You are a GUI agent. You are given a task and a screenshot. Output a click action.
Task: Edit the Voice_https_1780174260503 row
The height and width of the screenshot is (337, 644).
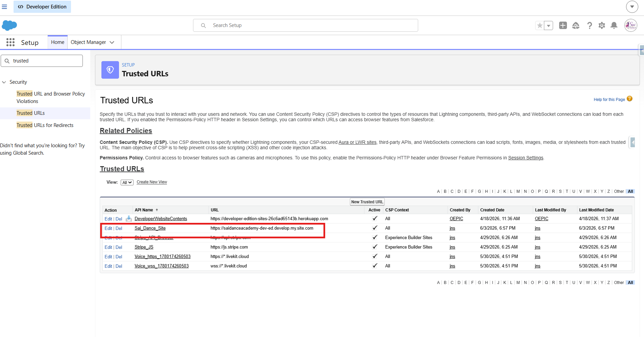click(x=108, y=257)
